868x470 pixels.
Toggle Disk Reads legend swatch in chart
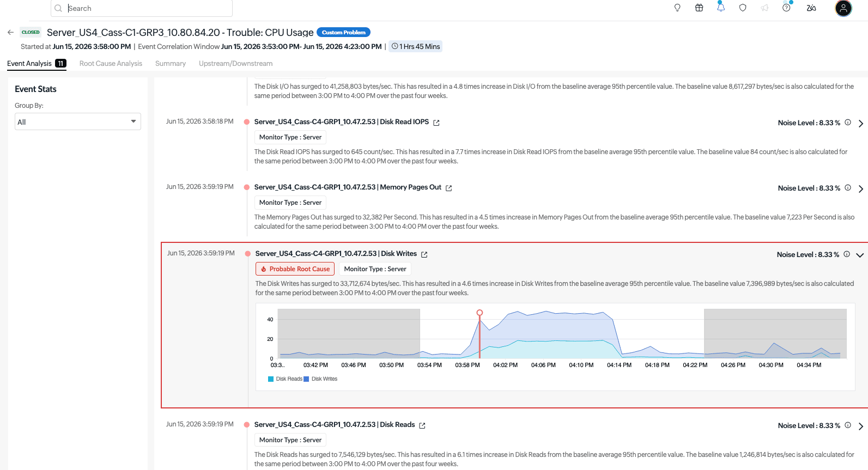[x=271, y=379]
